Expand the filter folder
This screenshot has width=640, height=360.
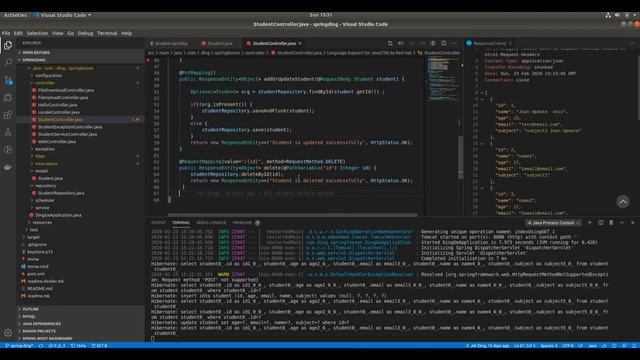tap(40, 156)
